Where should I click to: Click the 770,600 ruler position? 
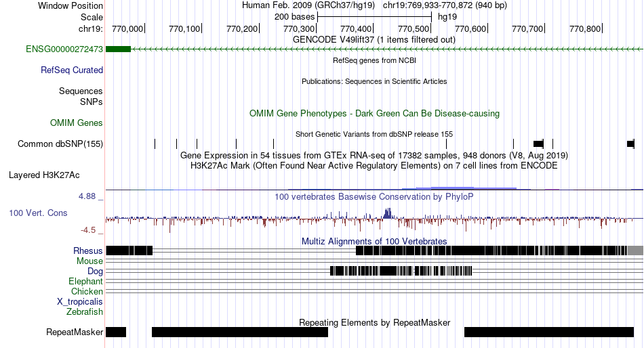[471, 28]
